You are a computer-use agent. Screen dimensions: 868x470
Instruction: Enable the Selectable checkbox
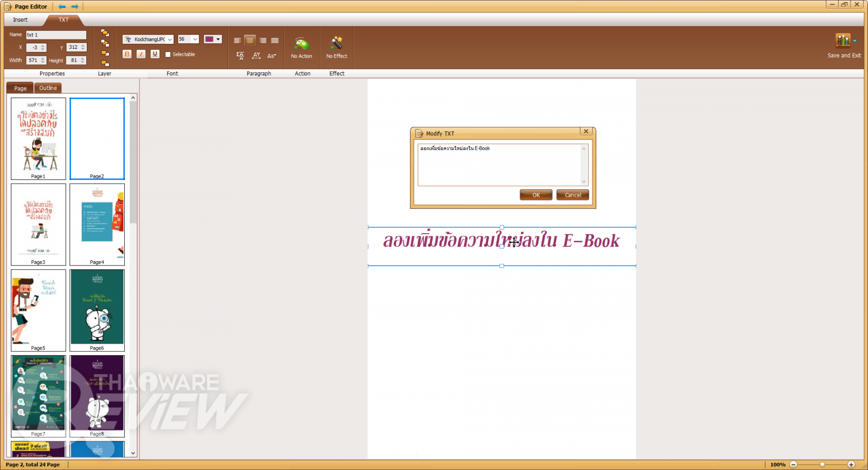(168, 54)
